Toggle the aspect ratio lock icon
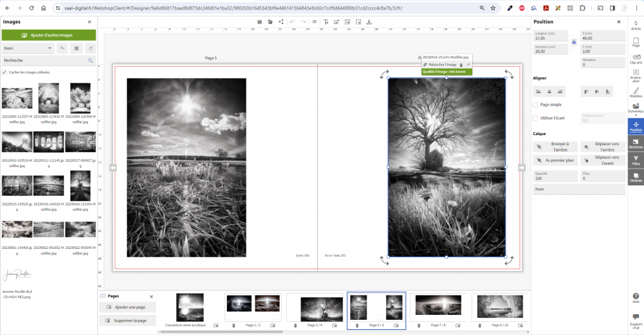 pyautogui.click(x=573, y=42)
